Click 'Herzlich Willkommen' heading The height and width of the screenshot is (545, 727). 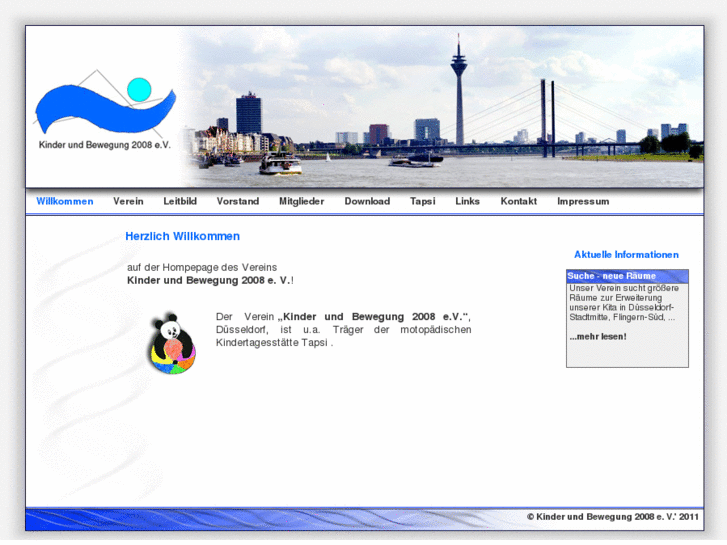[x=183, y=236]
